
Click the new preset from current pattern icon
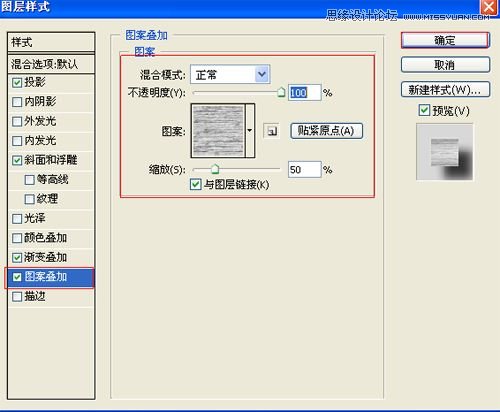(x=271, y=131)
